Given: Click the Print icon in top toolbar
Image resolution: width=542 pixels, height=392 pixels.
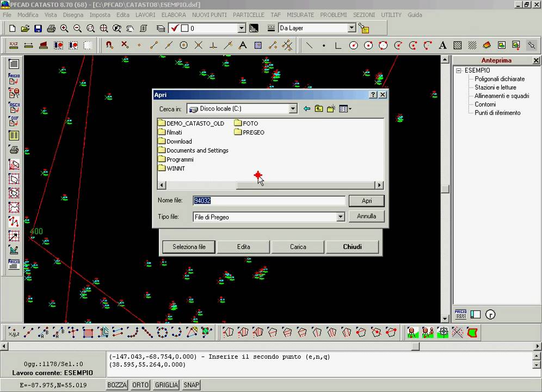Looking at the screenshot, I should pyautogui.click(x=51, y=28).
